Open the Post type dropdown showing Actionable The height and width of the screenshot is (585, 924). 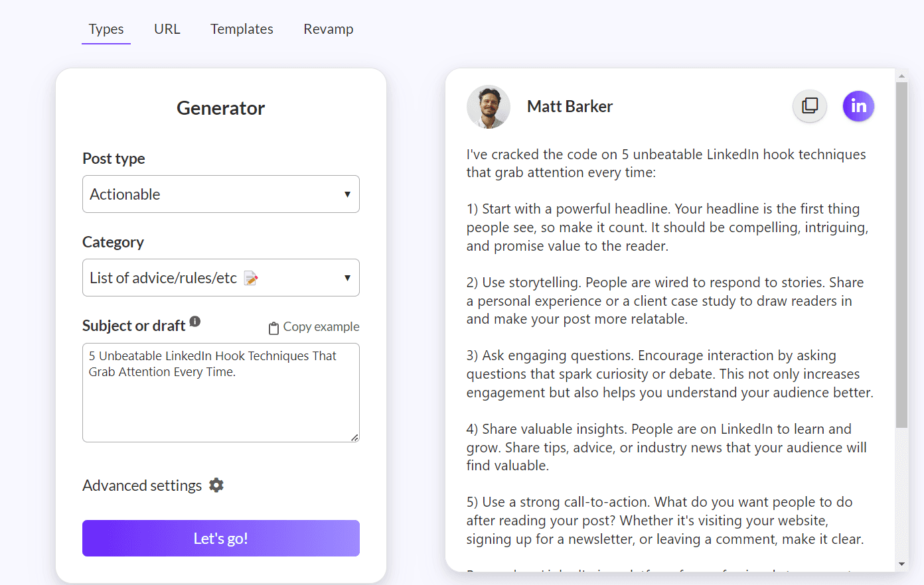221,194
